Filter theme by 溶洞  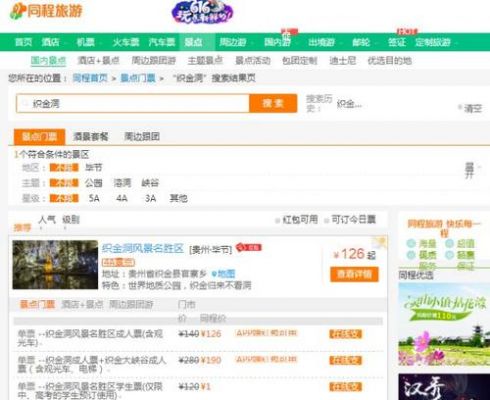[122, 183]
